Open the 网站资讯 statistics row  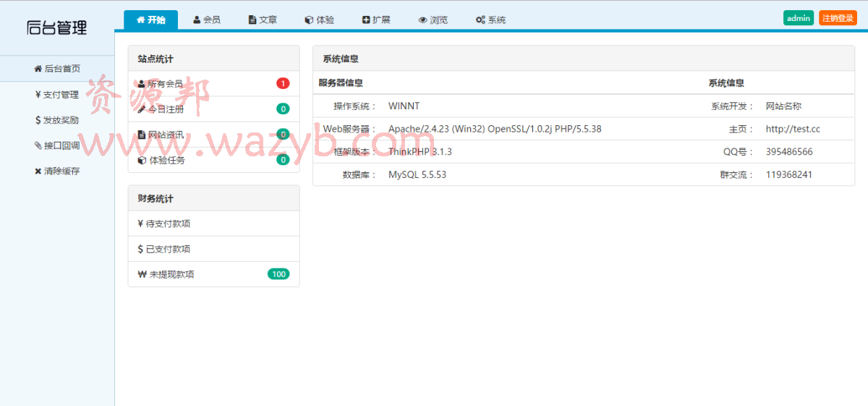tap(213, 135)
